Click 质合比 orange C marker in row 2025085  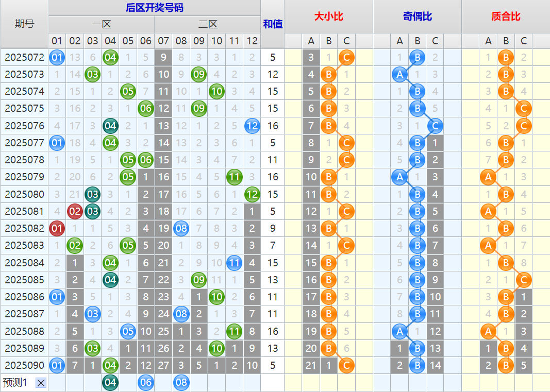point(524,280)
